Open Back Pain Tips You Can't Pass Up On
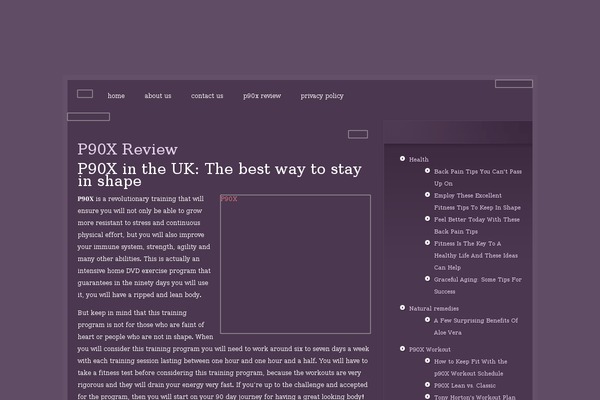This screenshot has height=400, width=600. (478, 177)
